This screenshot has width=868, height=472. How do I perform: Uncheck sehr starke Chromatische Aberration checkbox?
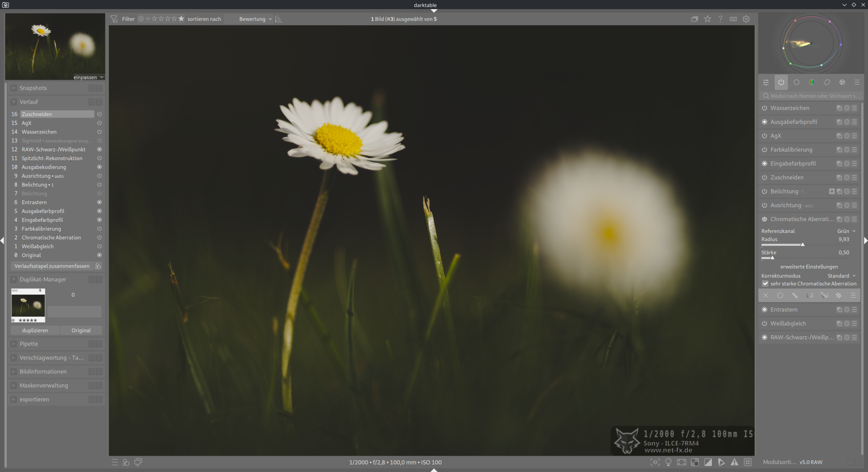click(765, 284)
